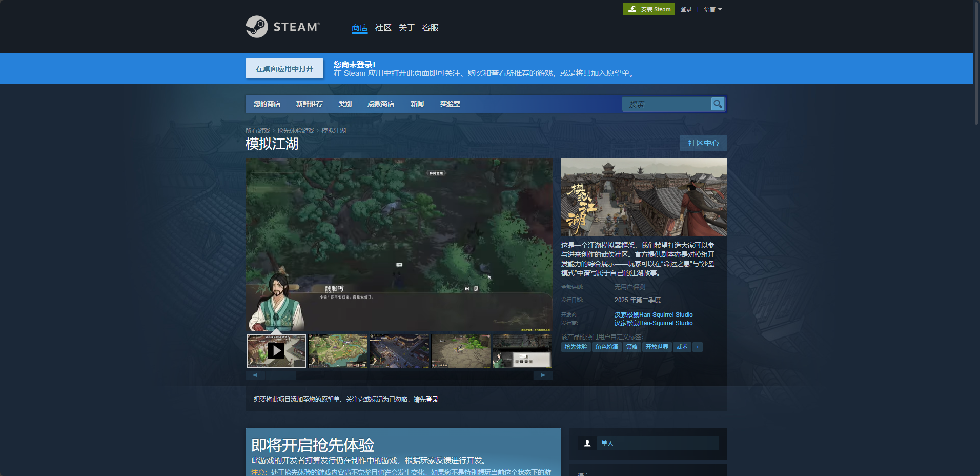This screenshot has width=980, height=476.
Task: Open 社区中心 community hub button
Action: pyautogui.click(x=703, y=143)
